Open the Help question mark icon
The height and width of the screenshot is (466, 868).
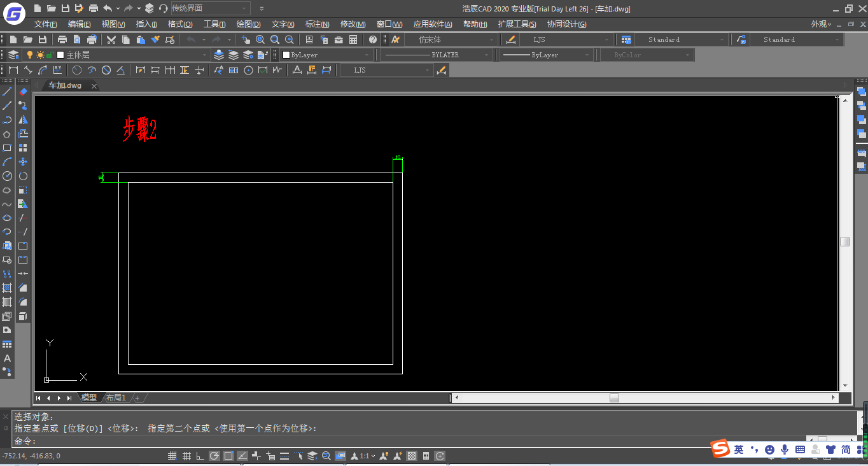(x=373, y=39)
